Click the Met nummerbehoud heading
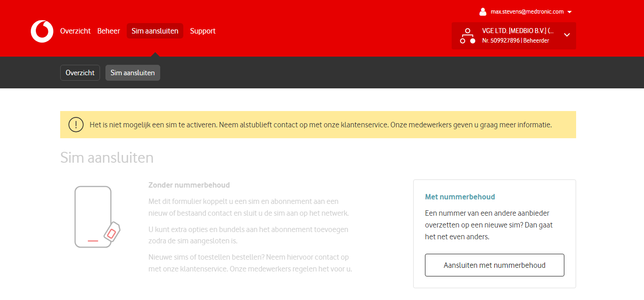 click(460, 197)
